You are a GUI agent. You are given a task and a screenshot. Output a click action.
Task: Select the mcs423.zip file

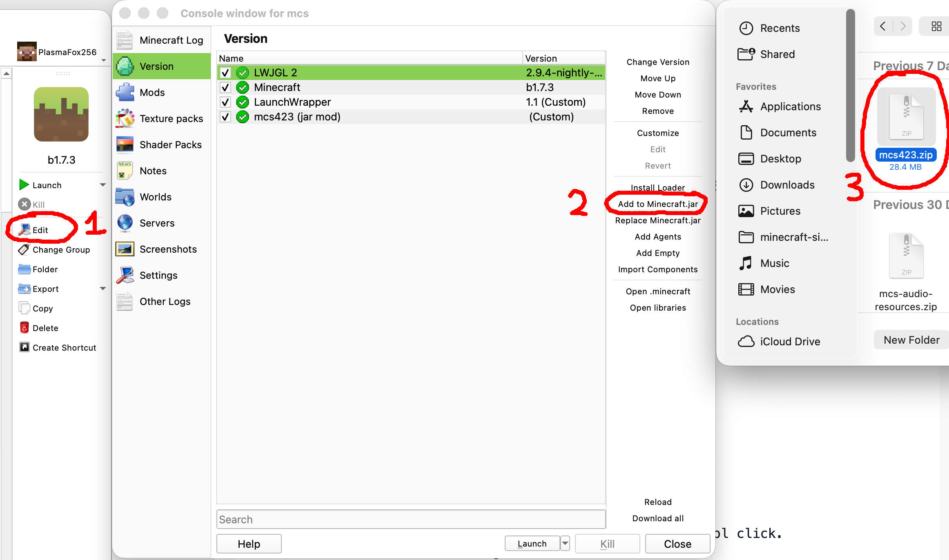906,129
